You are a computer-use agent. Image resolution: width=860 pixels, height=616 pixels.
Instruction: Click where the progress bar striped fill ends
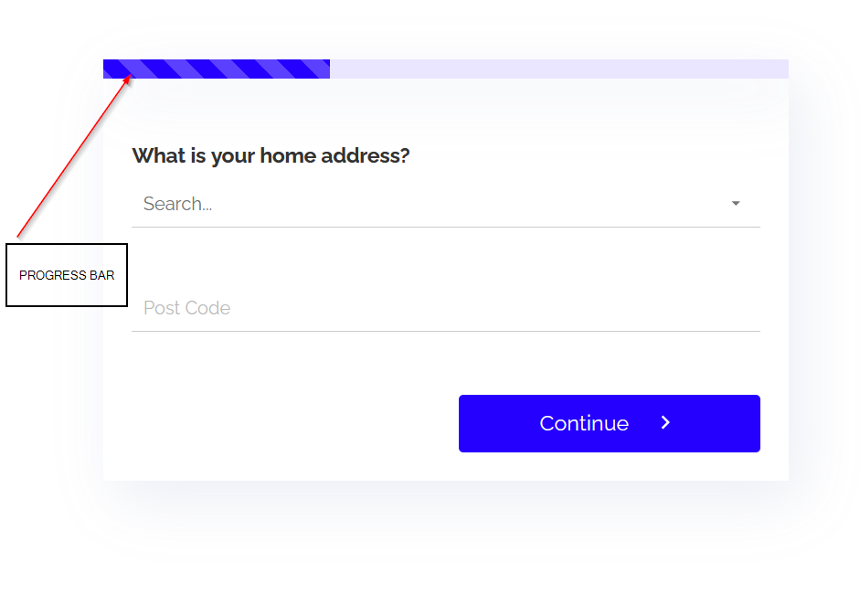[328, 69]
